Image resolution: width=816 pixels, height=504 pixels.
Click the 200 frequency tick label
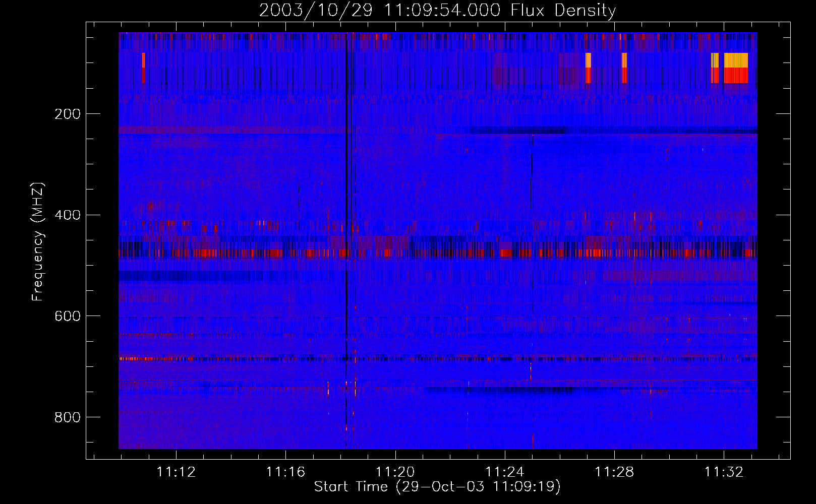[68, 114]
